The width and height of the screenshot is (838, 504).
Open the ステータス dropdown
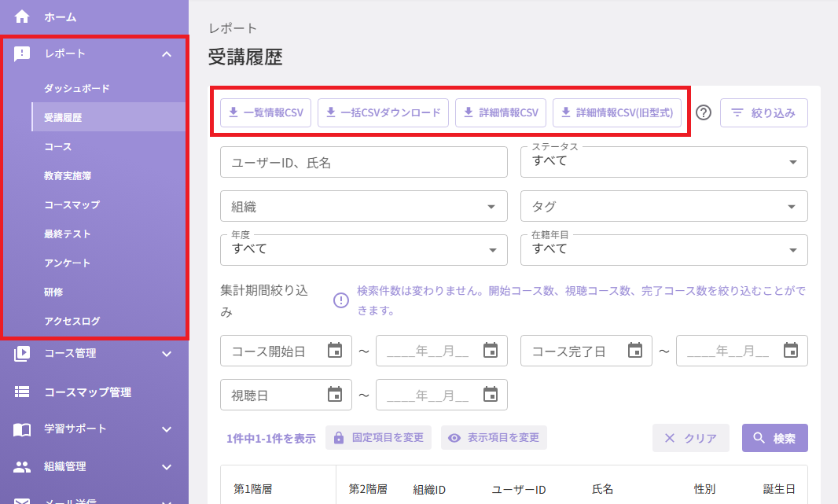663,162
